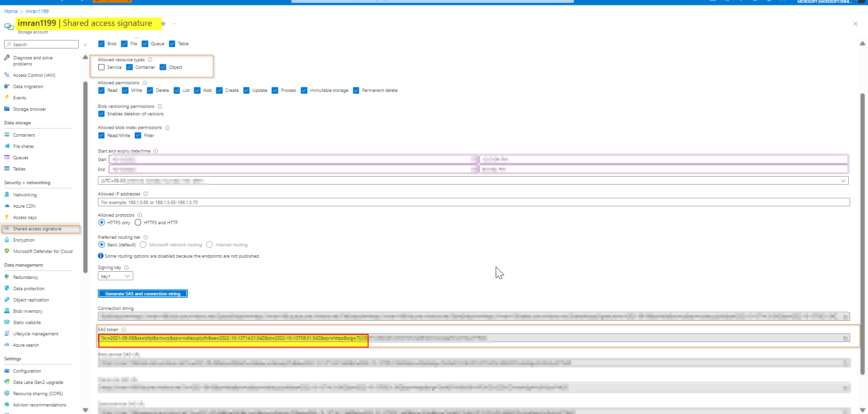868x414 pixels.
Task: Click the Data protection shield icon
Action: (x=7, y=288)
